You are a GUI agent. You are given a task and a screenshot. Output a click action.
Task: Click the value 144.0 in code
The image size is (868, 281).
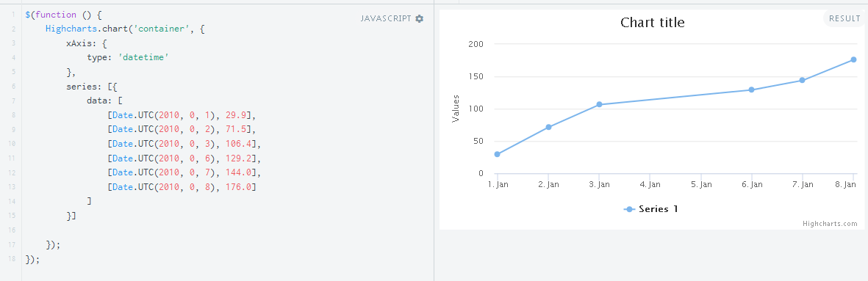tap(239, 172)
